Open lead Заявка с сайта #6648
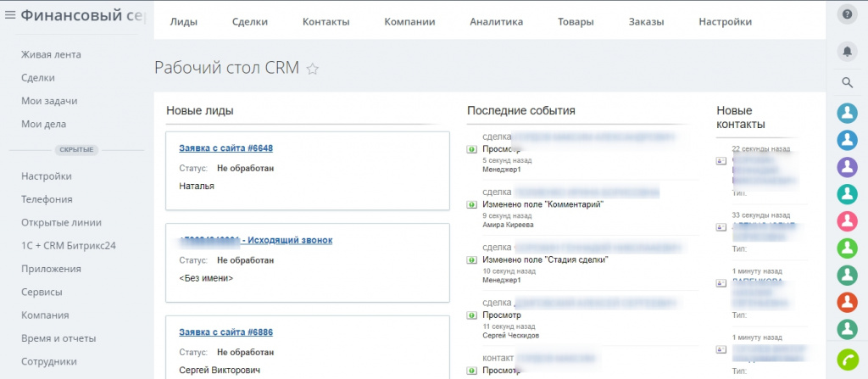The height and width of the screenshot is (379, 868). 225,148
